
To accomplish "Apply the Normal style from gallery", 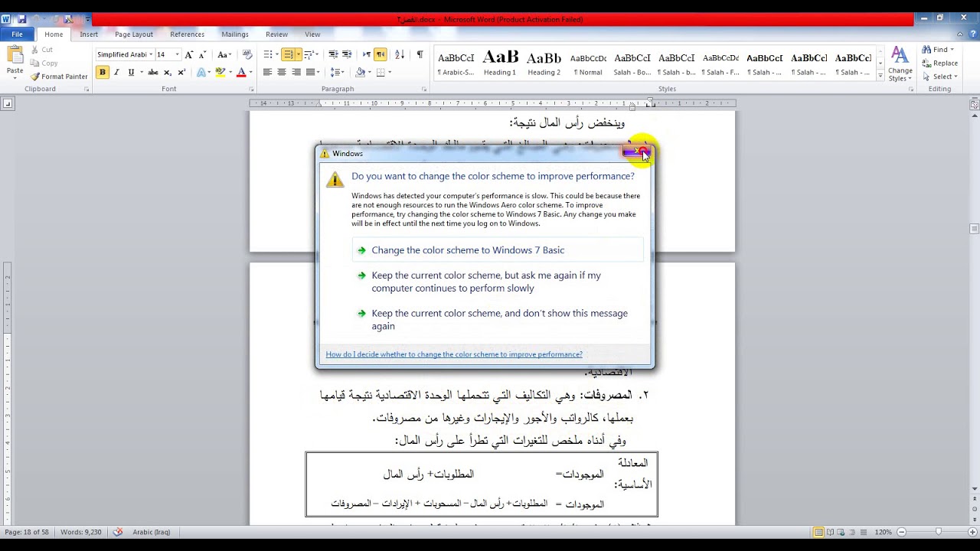I will (x=589, y=64).
